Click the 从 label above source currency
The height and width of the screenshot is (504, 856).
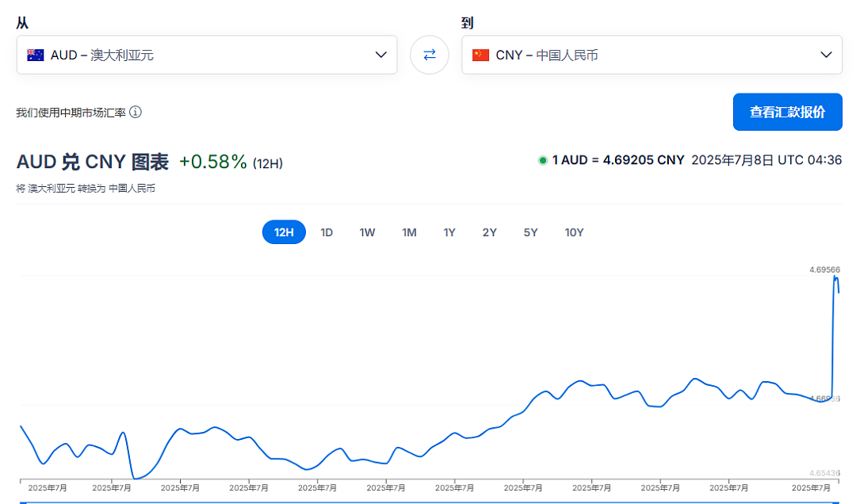[22, 23]
